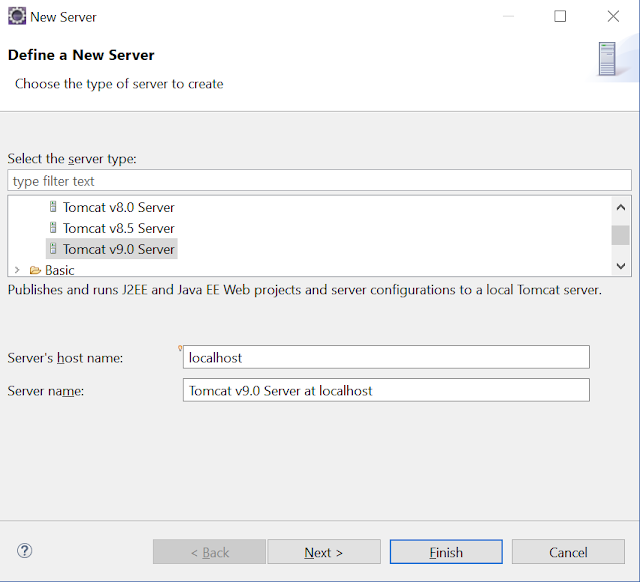Click the Eclipse icon in title bar
This screenshot has height=582, width=640.
pos(17,16)
